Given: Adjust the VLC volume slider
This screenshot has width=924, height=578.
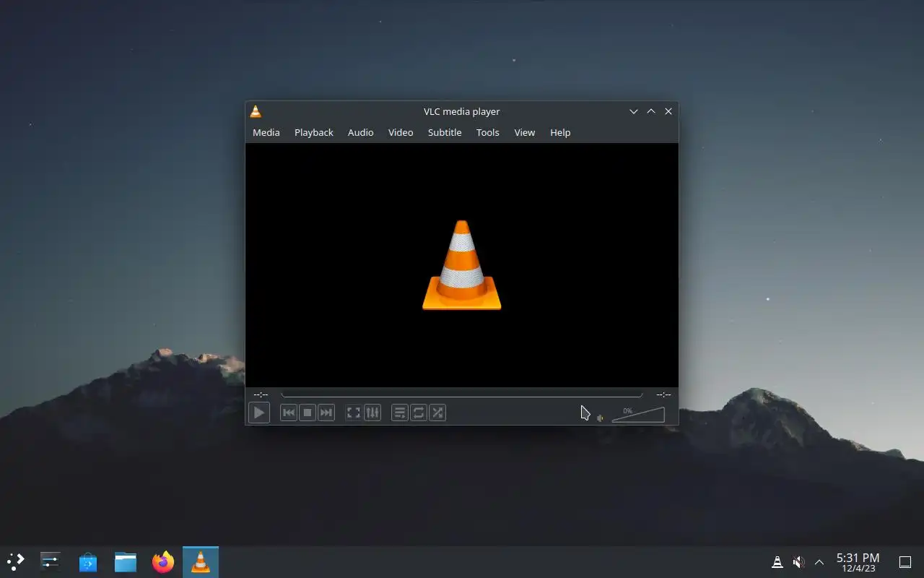Looking at the screenshot, I should coord(638,415).
